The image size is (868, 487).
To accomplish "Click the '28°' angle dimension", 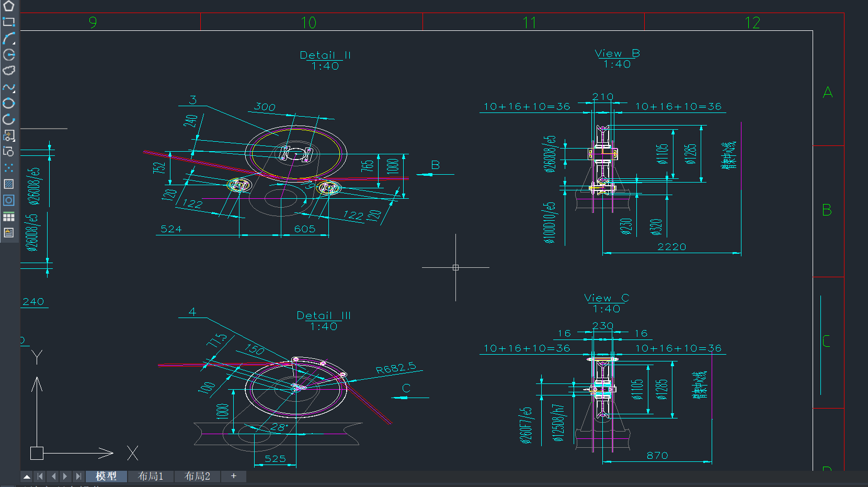I will click(279, 427).
